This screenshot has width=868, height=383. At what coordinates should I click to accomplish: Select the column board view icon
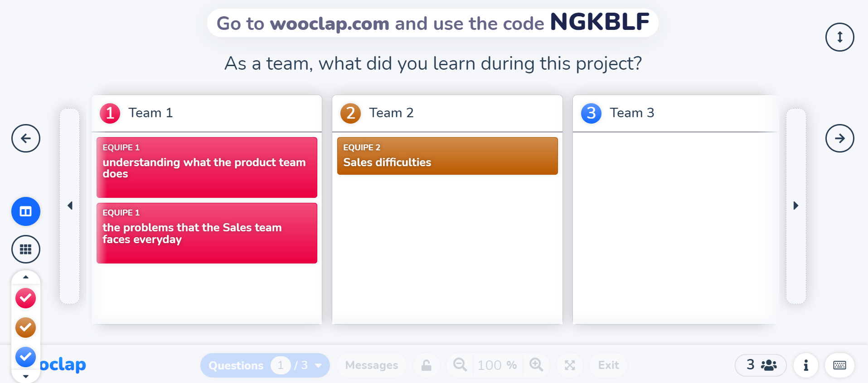tap(26, 211)
